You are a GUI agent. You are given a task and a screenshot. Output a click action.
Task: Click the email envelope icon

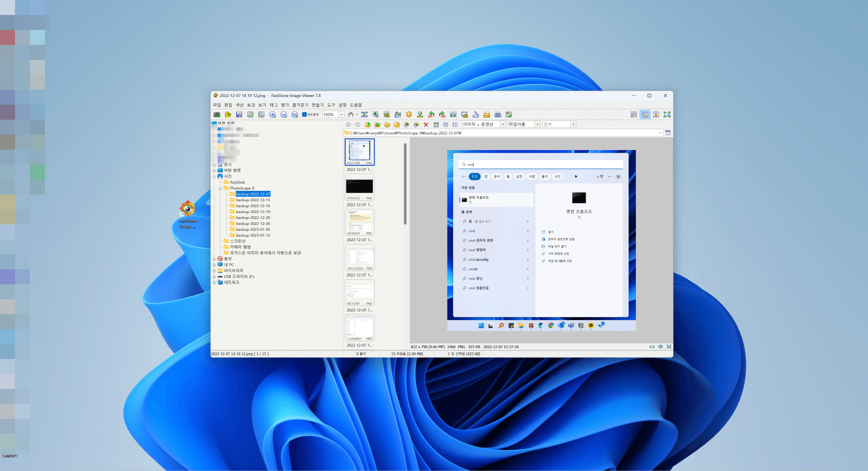[x=486, y=115]
